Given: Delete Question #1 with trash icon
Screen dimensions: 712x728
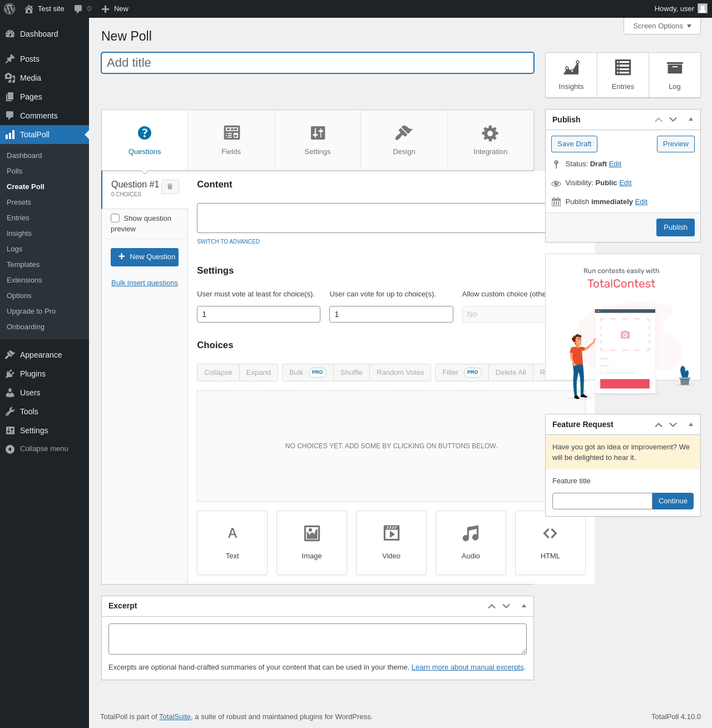Looking at the screenshot, I should [170, 187].
